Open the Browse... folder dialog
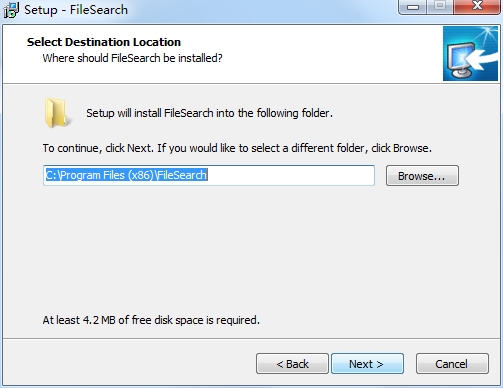The width and height of the screenshot is (503, 388). 422,176
